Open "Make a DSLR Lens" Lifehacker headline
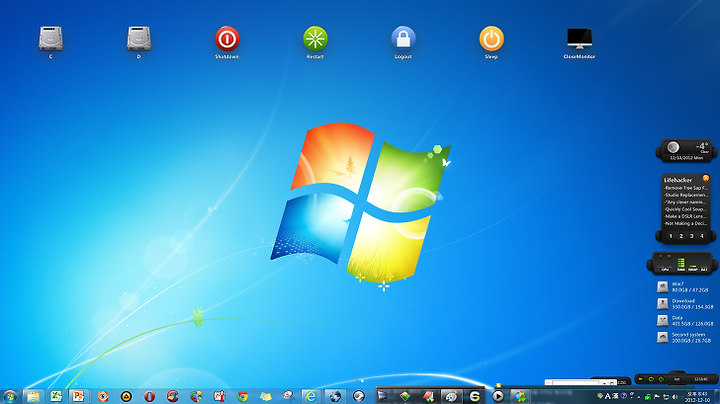Screen dimensions: 720x404 pos(685,216)
